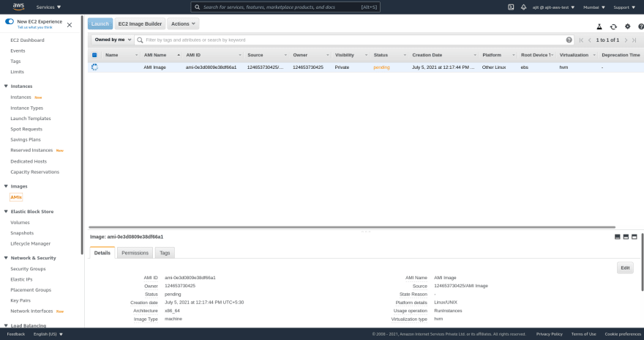The height and width of the screenshot is (340, 644).
Task: Click ami-0e3d0809e38df66a1 cell in table
Action: [211, 67]
